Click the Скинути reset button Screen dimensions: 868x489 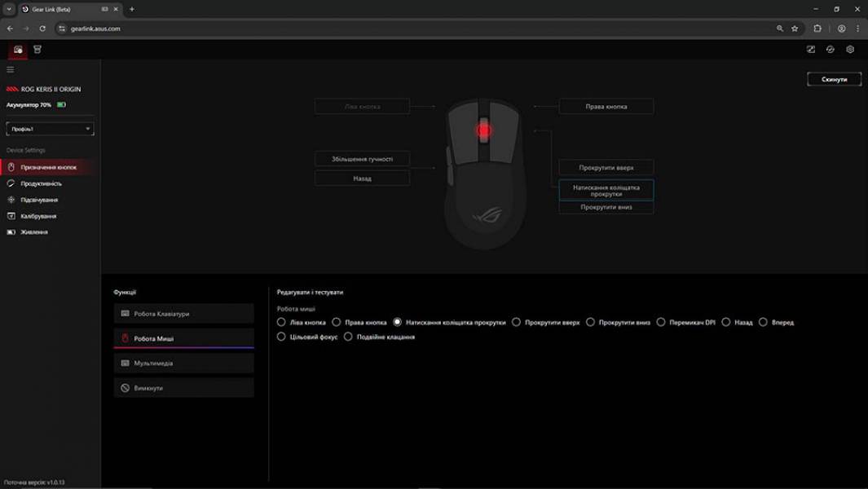pos(833,78)
